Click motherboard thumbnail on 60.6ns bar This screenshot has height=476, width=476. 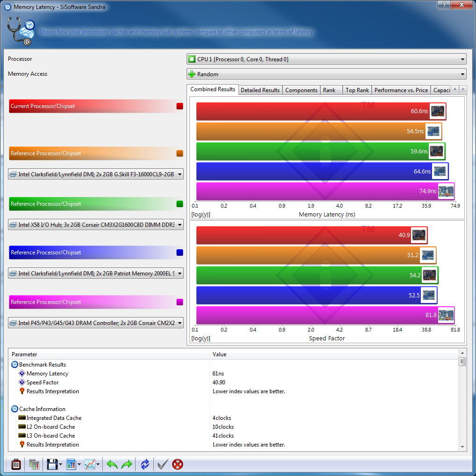[x=438, y=111]
